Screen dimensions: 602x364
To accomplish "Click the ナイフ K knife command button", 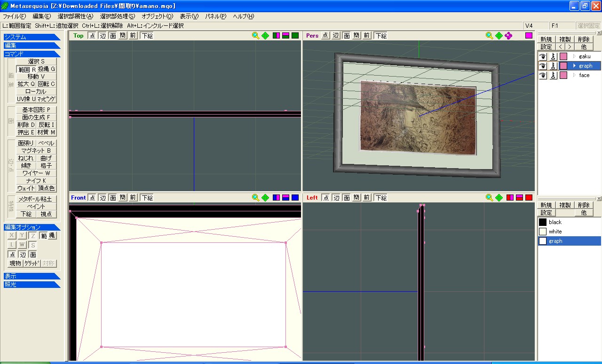I will pos(36,181).
